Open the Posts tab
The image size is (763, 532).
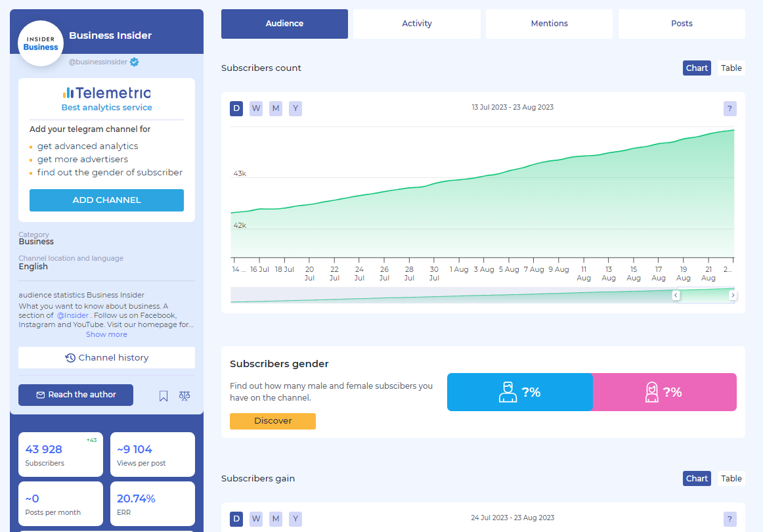pos(682,24)
